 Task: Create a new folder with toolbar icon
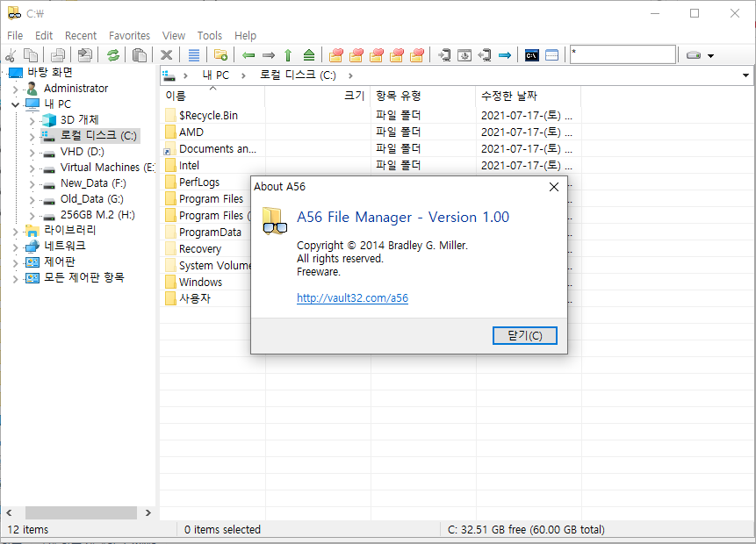(220, 55)
